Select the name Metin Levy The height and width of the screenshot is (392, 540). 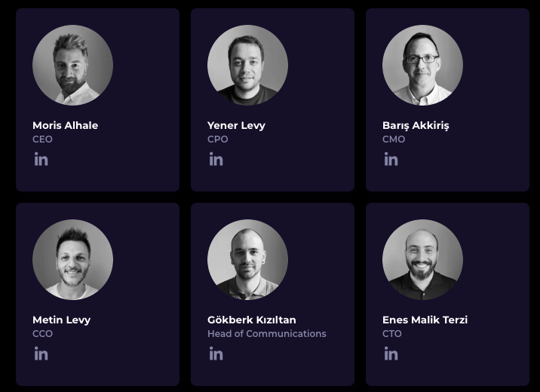tap(61, 320)
